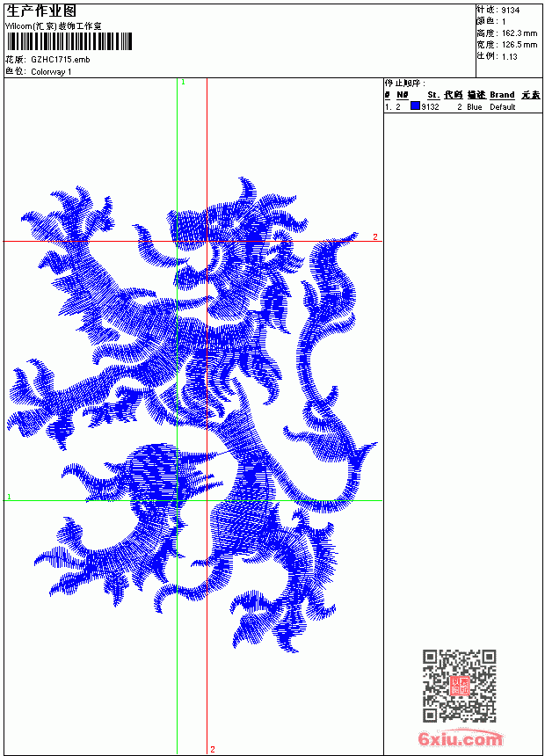This screenshot has width=545, height=756.
Task: Click the 162.3 mm height value
Action: pyautogui.click(x=520, y=33)
